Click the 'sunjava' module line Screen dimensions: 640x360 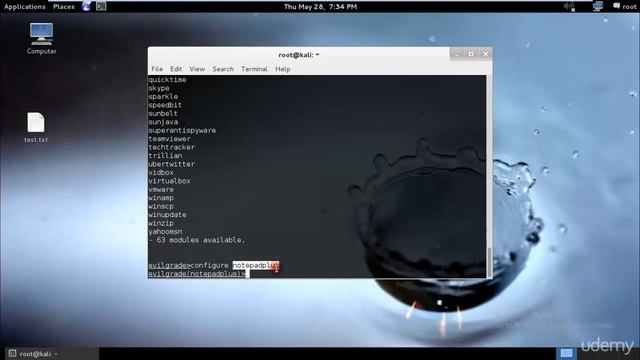pos(163,122)
